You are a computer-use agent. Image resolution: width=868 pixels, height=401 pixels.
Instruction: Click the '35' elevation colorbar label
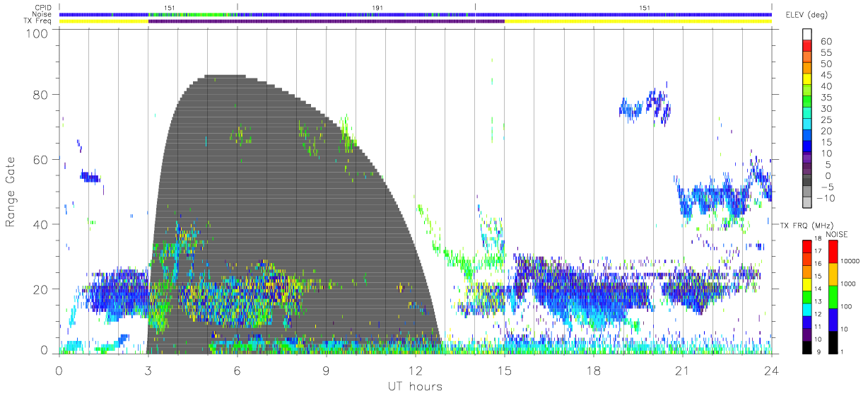click(827, 97)
